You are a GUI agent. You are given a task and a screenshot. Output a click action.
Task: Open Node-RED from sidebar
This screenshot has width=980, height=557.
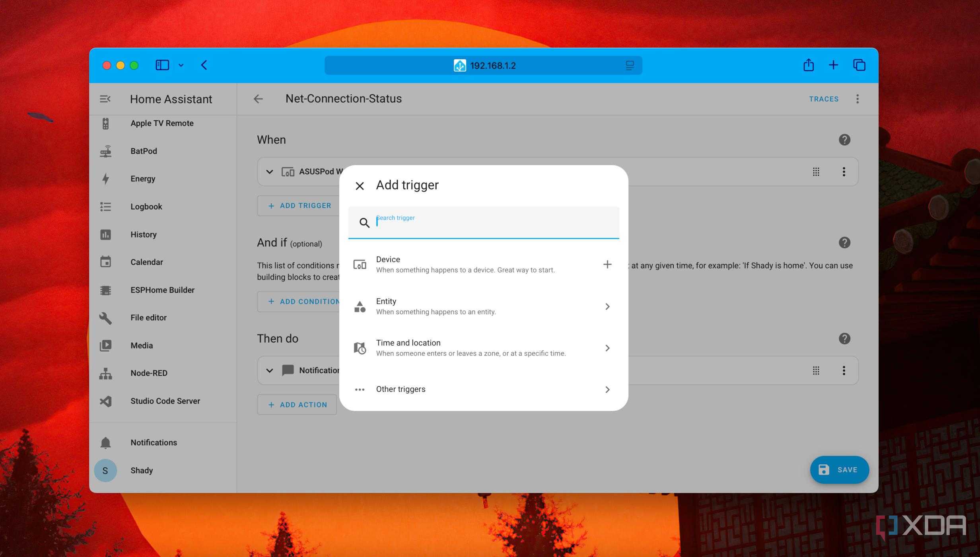click(x=163, y=373)
